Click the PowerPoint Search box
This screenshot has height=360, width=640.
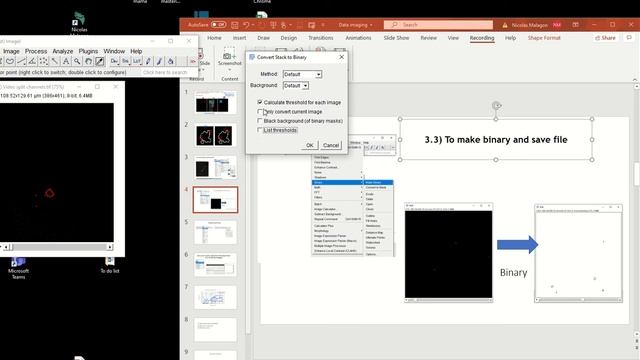tap(438, 25)
